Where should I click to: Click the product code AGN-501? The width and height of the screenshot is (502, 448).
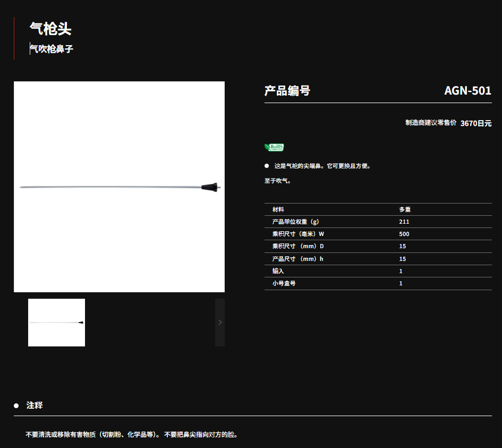[x=467, y=91]
